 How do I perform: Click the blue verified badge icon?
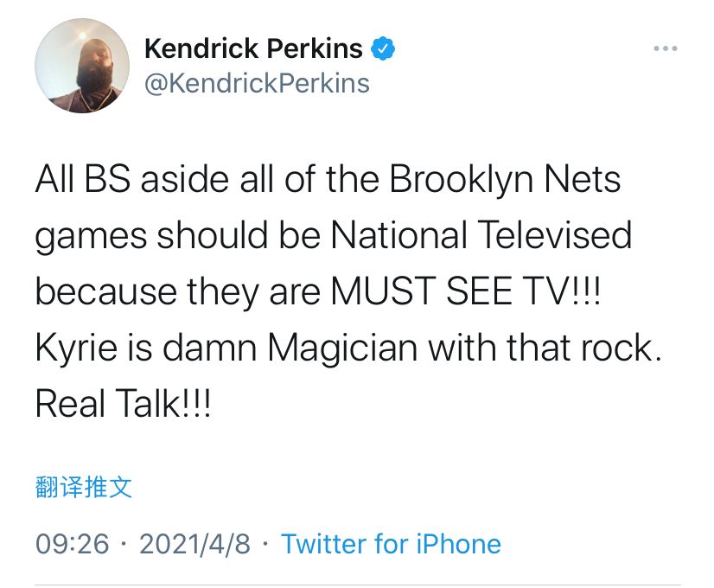coord(383,48)
